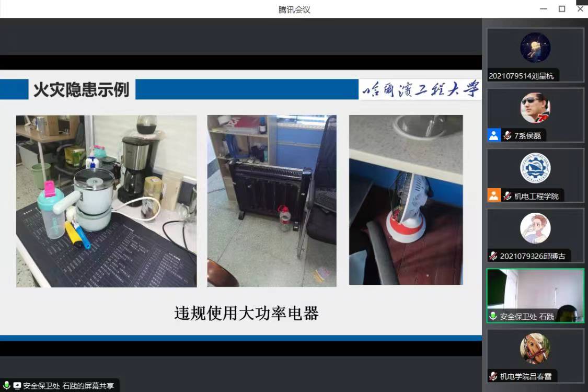This screenshot has width=588, height=392.
Task: Click the 机电学院吕春雷 horse avatar
Action: [535, 349]
